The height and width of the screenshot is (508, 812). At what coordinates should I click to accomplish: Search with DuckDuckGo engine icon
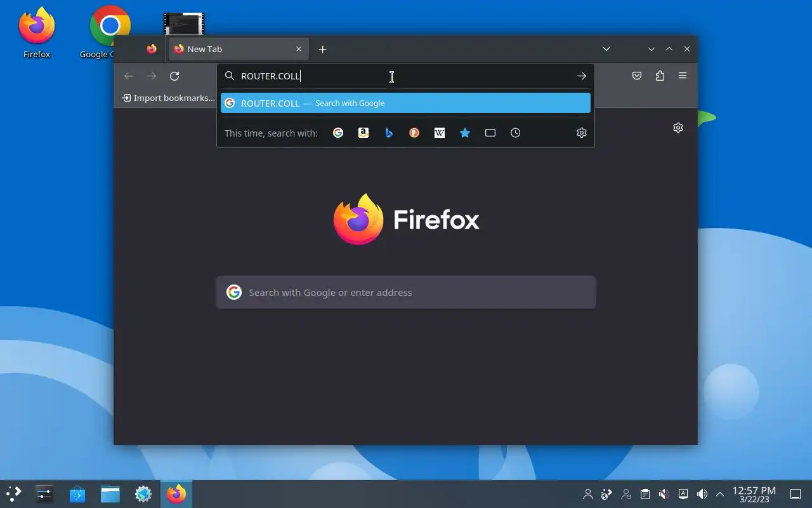point(414,133)
